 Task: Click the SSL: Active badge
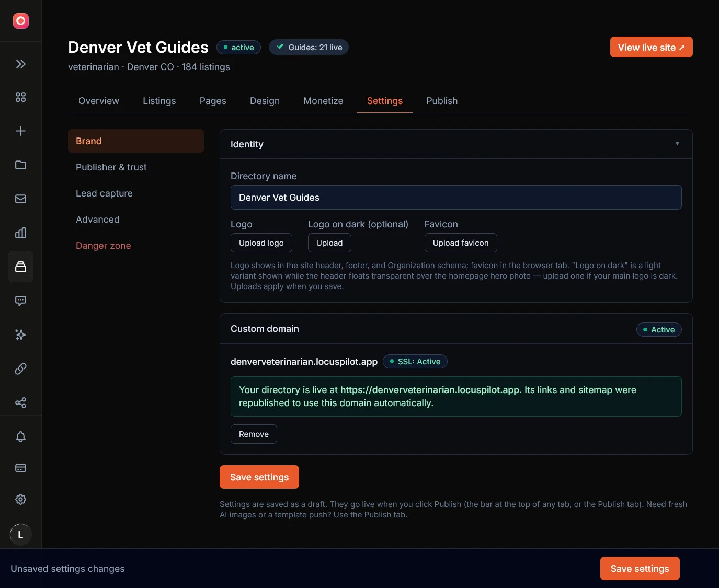click(415, 362)
